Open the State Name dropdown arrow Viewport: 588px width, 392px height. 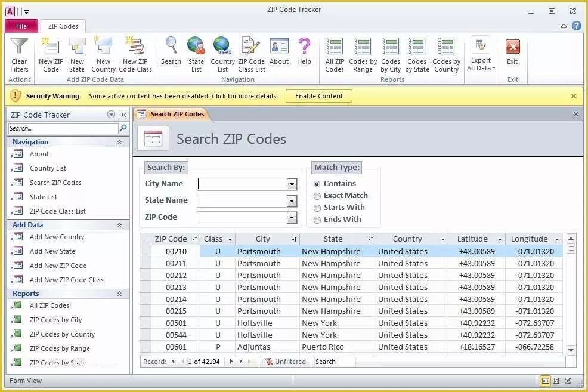pyautogui.click(x=292, y=201)
